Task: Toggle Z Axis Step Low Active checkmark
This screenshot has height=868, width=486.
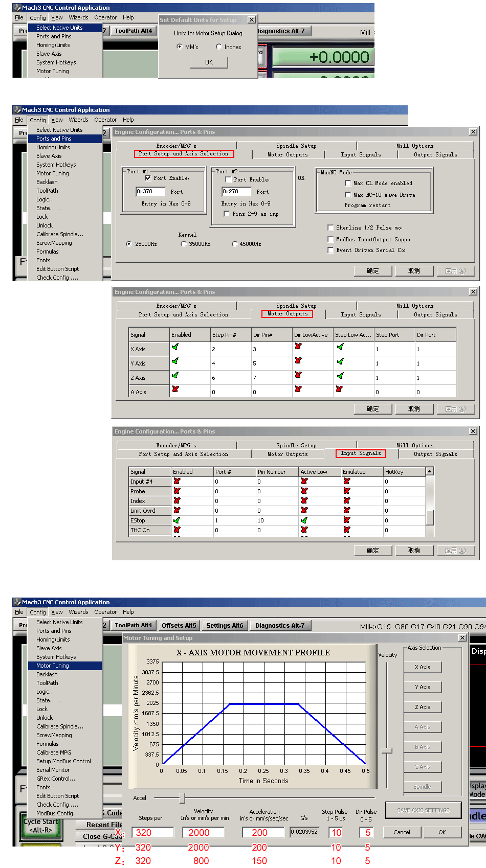Action: click(340, 376)
